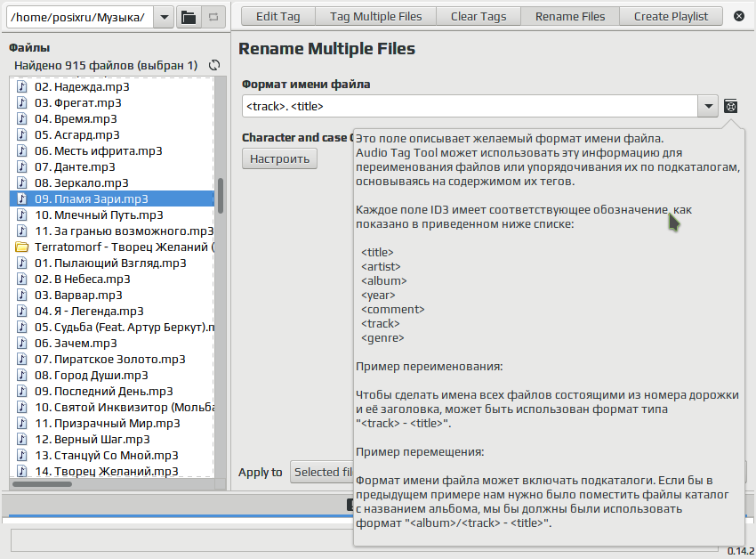
Task: Select the file 04. Я - Легенда.mp3
Action: click(112, 311)
